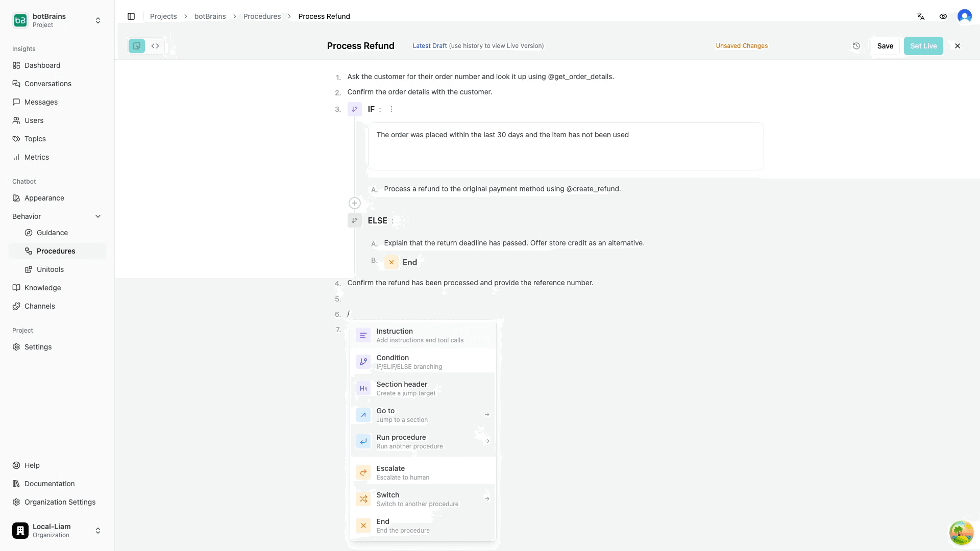980x551 pixels.
Task: Switch the editor to code view
Action: (x=155, y=46)
